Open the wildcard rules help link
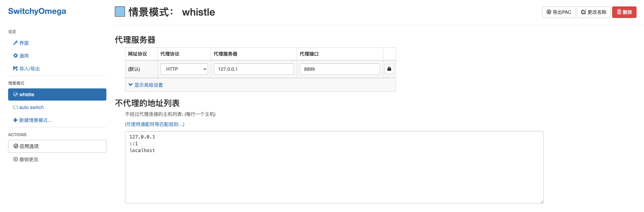644x212 pixels. [155, 124]
